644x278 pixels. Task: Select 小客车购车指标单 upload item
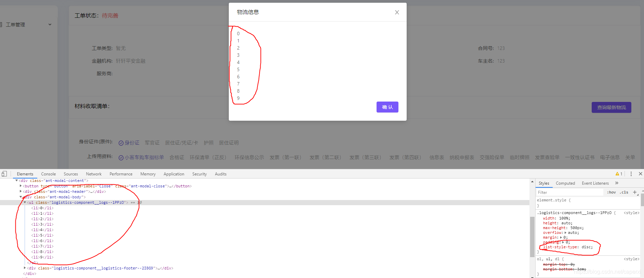coord(141,158)
